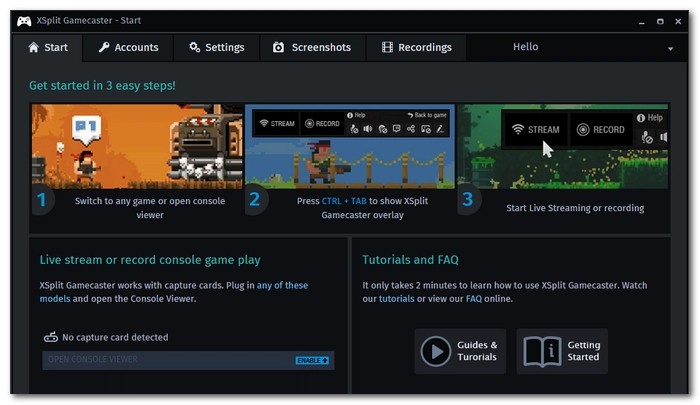Open the Screenshots tab
Image resolution: width=700 pixels, height=405 pixels.
tap(312, 47)
